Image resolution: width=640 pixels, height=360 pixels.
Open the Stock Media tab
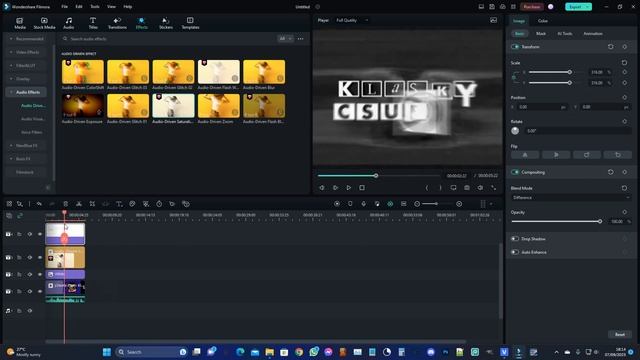(x=44, y=23)
